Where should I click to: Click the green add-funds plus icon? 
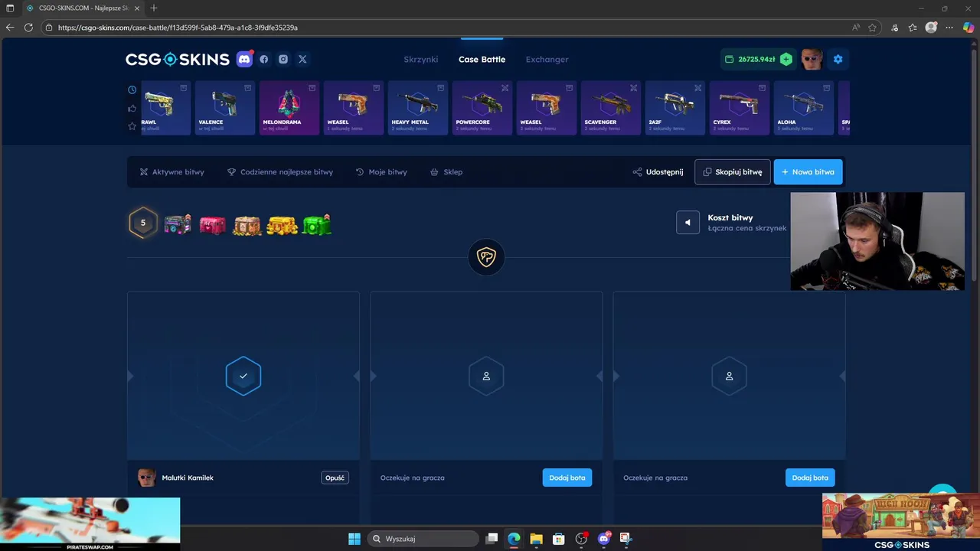point(786,59)
